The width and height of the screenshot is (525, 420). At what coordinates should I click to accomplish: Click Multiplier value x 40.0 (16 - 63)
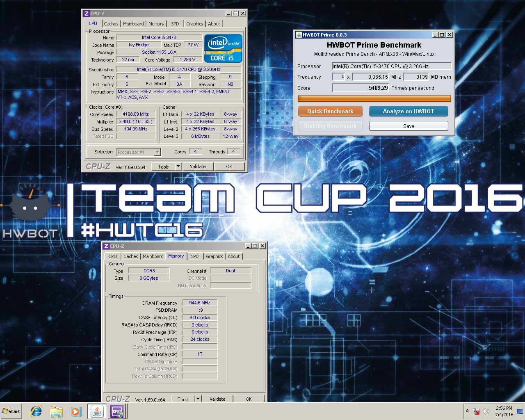[x=136, y=121]
